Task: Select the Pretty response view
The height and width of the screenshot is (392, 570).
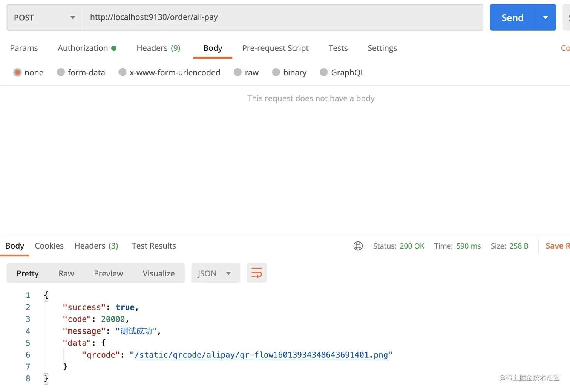Action: [28, 273]
